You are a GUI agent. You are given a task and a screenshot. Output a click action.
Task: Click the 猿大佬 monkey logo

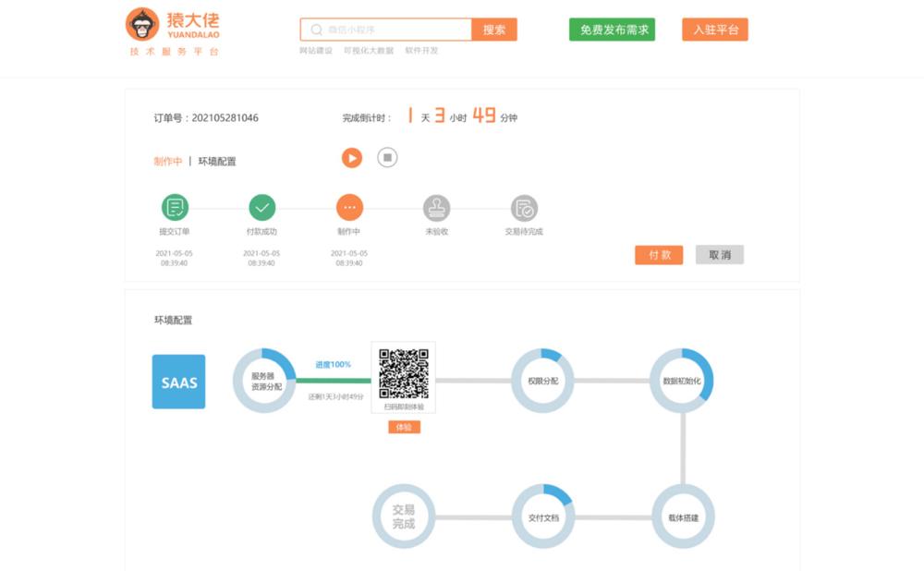point(143,24)
